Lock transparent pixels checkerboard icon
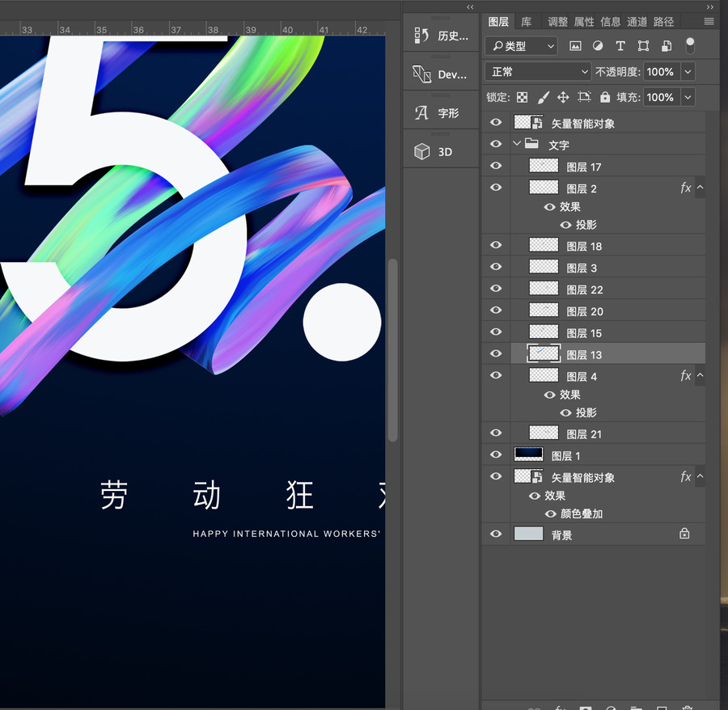This screenshot has height=710, width=728. 523,97
